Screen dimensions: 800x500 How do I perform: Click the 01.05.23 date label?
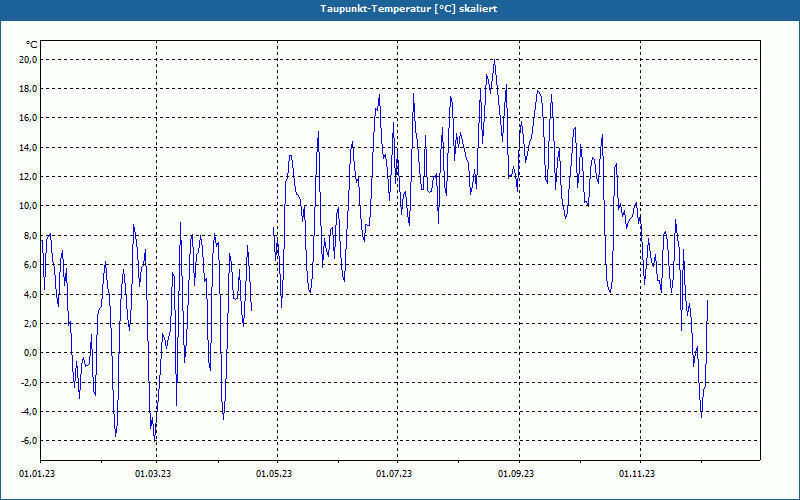point(274,474)
